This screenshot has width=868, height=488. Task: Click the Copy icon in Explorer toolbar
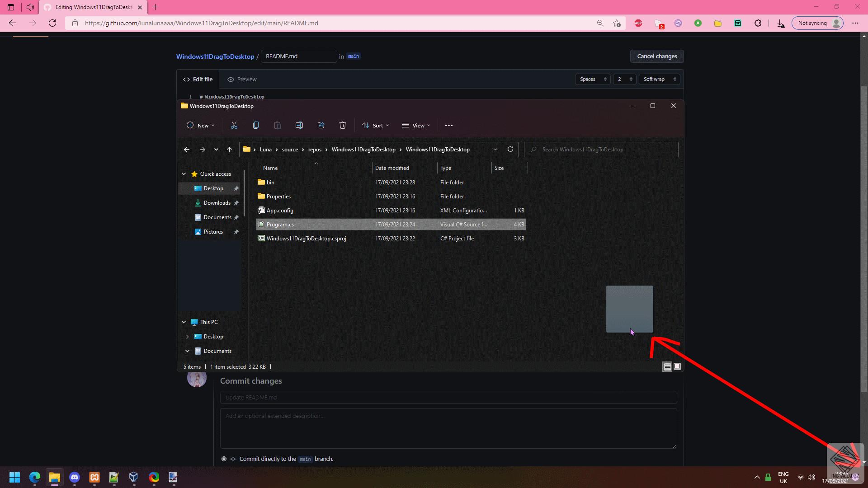[x=256, y=125]
